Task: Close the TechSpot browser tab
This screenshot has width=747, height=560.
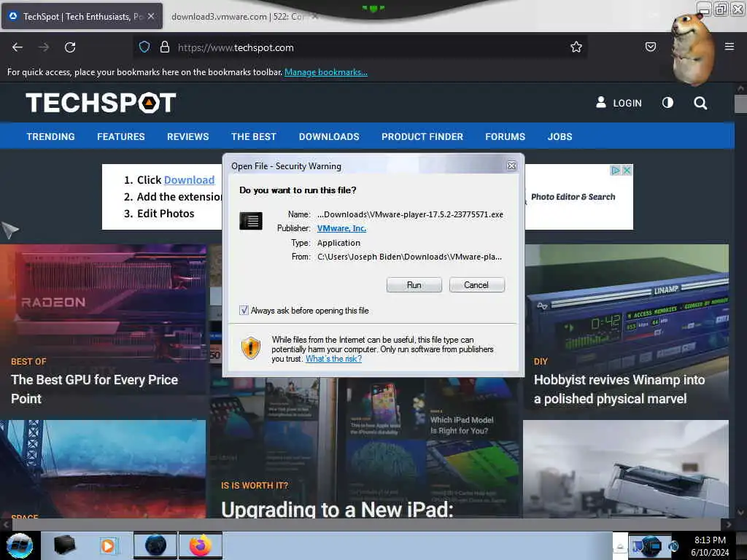Action: [x=151, y=16]
